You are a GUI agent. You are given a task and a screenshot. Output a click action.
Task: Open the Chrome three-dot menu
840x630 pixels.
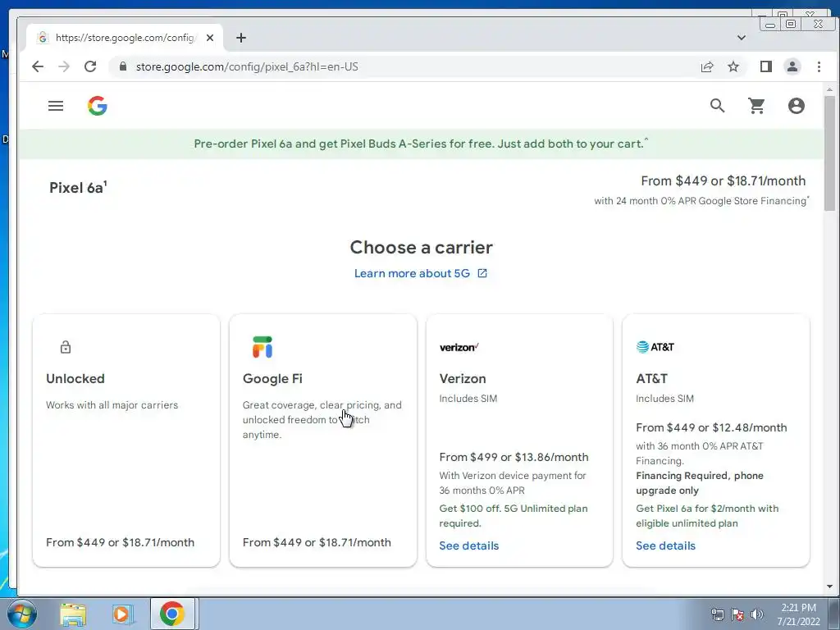click(x=819, y=66)
